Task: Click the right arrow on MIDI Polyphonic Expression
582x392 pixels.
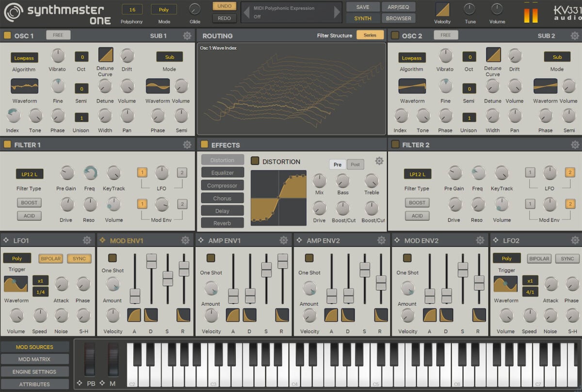Action: click(337, 12)
